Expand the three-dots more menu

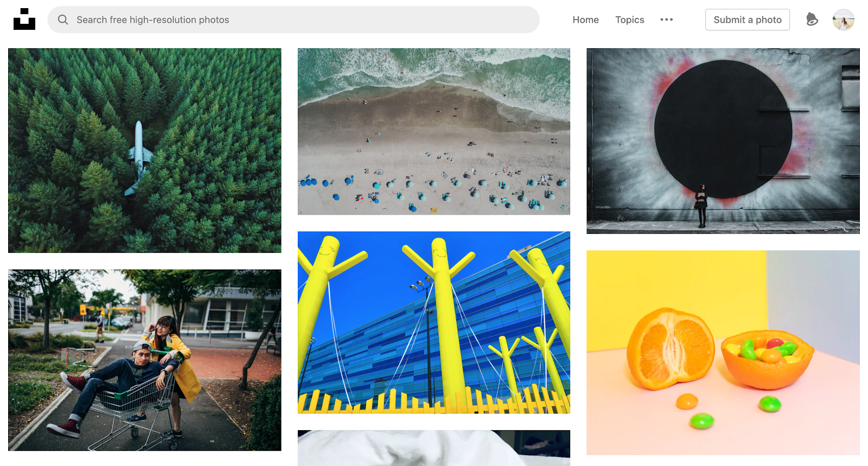[666, 20]
